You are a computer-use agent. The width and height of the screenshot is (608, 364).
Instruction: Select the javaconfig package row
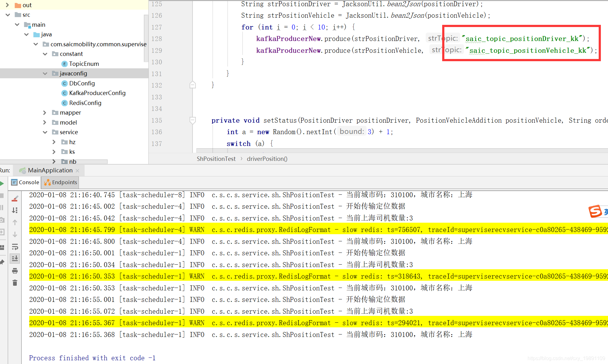(74, 74)
